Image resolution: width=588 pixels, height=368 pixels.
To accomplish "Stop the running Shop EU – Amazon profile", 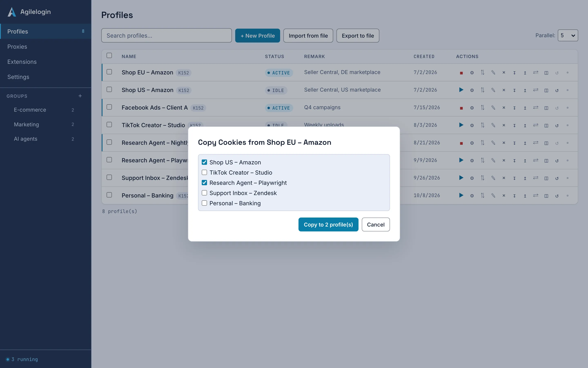I will tap(461, 73).
